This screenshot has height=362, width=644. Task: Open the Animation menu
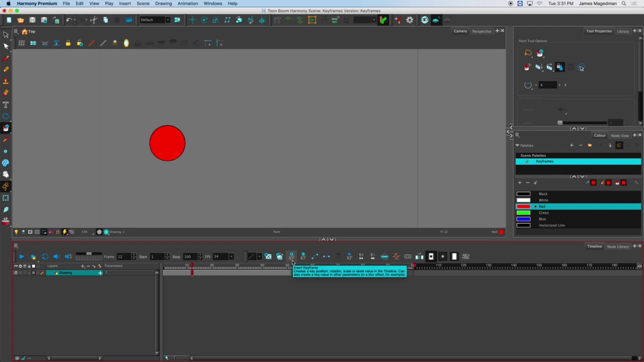coord(187,4)
